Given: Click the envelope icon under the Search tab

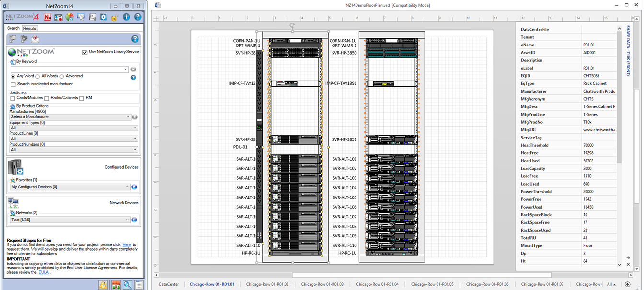Looking at the screenshot, I should 35,39.
